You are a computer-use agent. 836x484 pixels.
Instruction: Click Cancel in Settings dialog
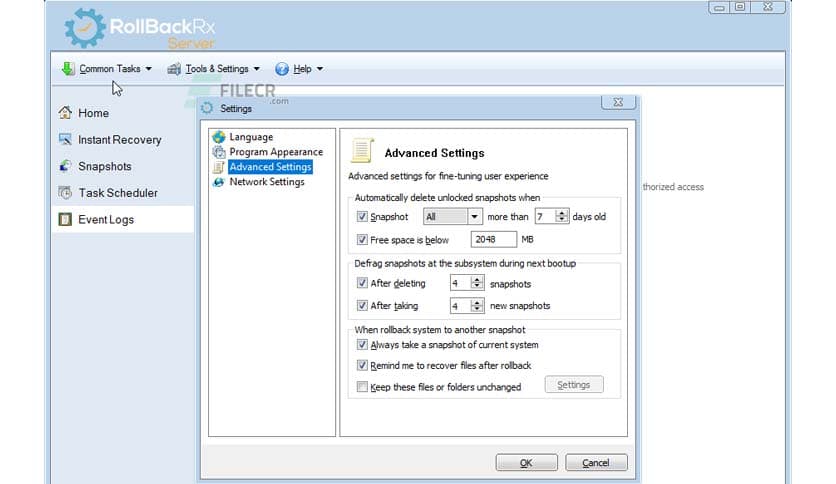click(x=596, y=463)
